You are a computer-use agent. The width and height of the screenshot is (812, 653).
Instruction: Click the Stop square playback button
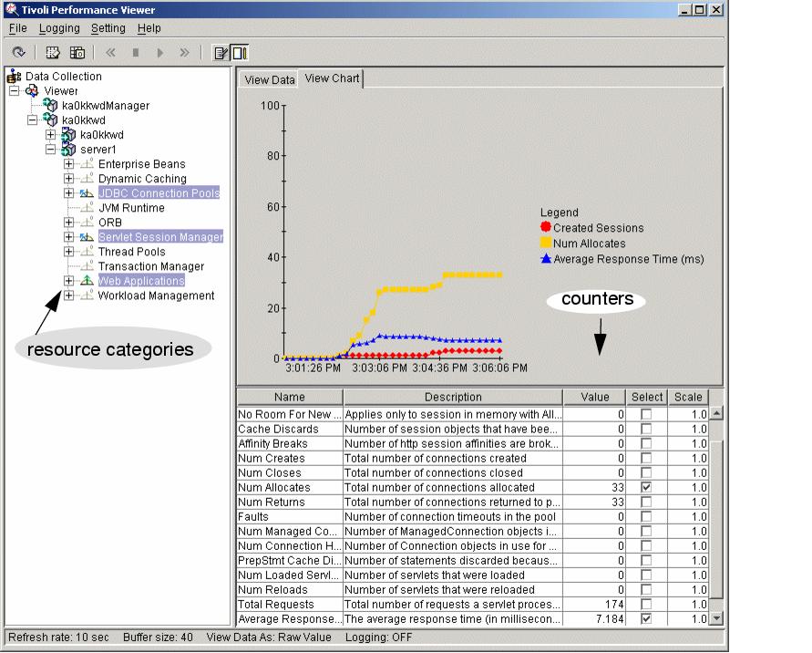(x=136, y=52)
